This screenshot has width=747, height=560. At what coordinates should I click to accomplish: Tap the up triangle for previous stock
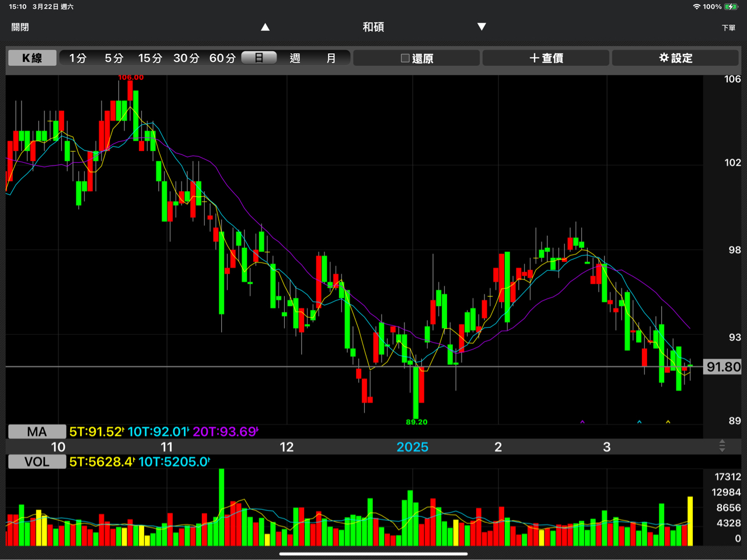point(266,27)
